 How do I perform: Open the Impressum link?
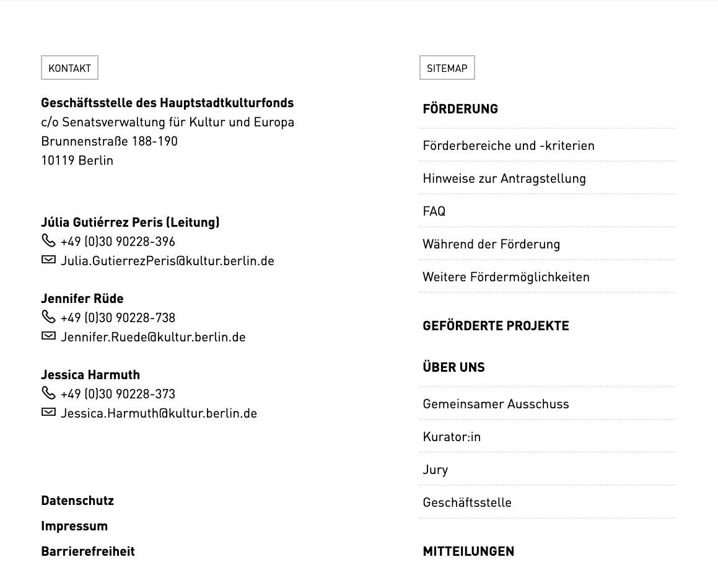[74, 526]
